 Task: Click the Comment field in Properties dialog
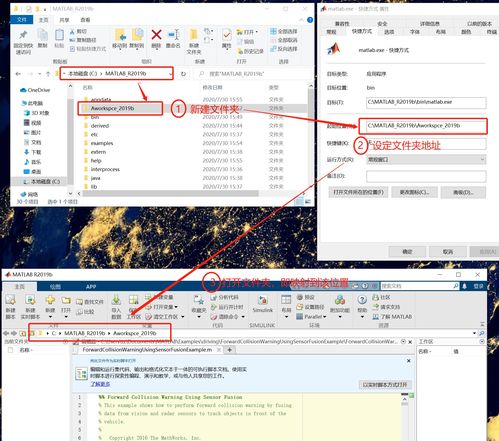pos(426,176)
